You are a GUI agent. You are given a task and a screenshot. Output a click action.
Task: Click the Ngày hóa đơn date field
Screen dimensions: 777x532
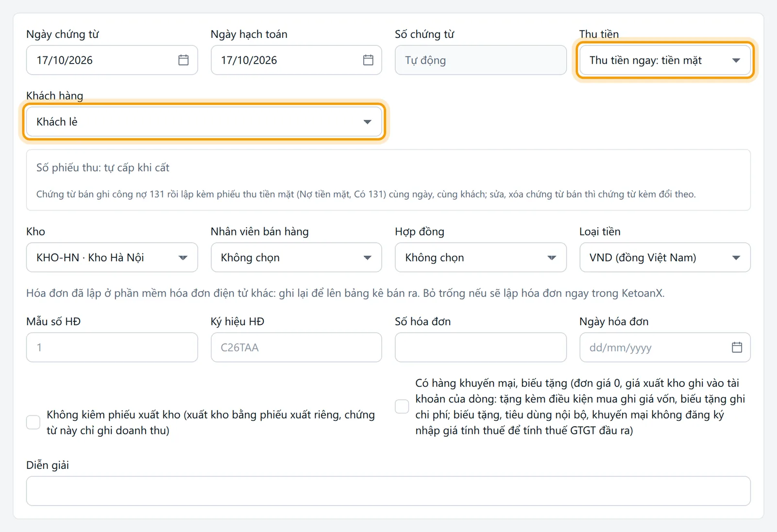[665, 347]
